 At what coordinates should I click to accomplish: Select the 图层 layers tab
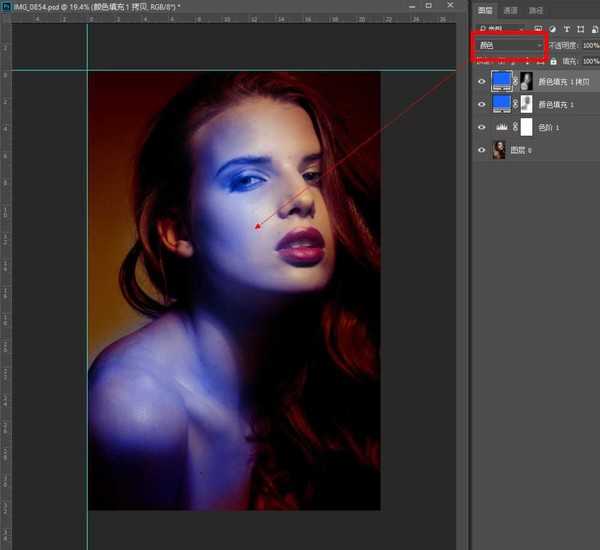point(484,9)
